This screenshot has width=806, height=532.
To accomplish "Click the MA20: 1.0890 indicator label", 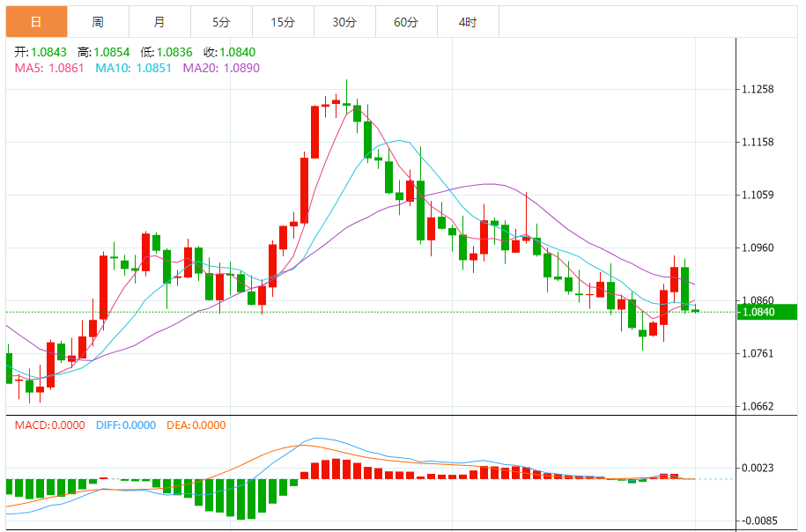I will point(222,69).
